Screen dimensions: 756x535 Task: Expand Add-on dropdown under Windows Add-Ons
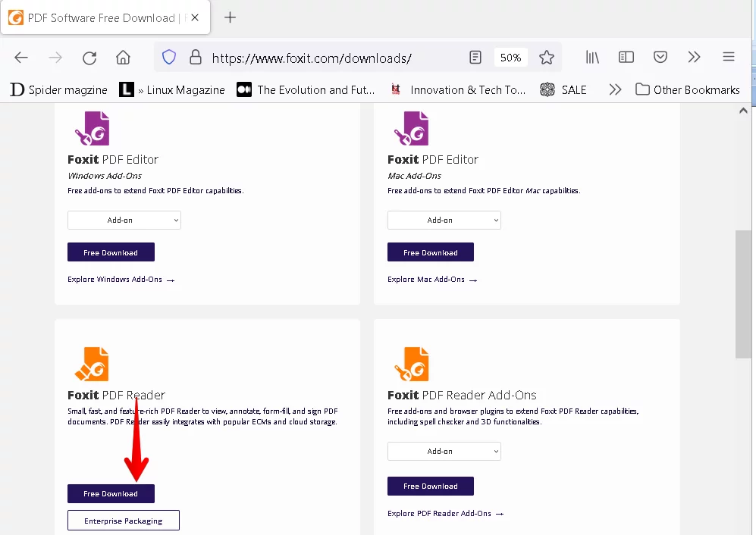[x=124, y=221]
